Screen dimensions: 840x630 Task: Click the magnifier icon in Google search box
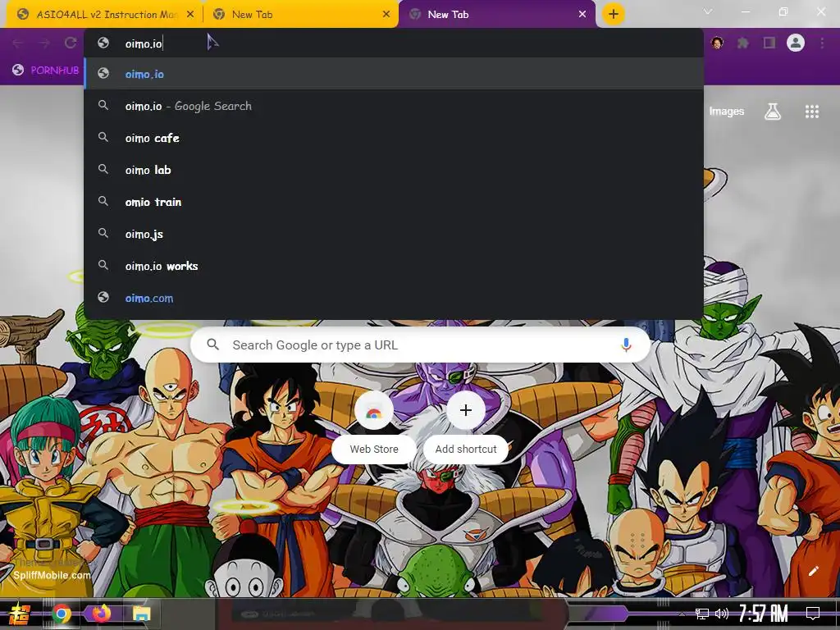tap(212, 345)
